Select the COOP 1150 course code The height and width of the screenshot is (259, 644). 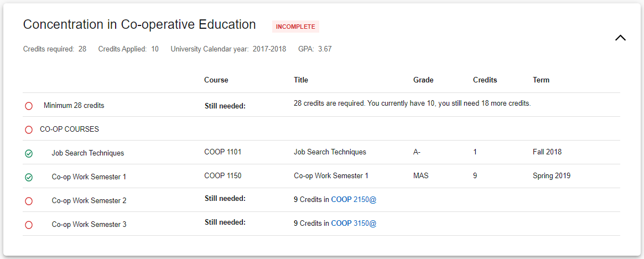222,176
